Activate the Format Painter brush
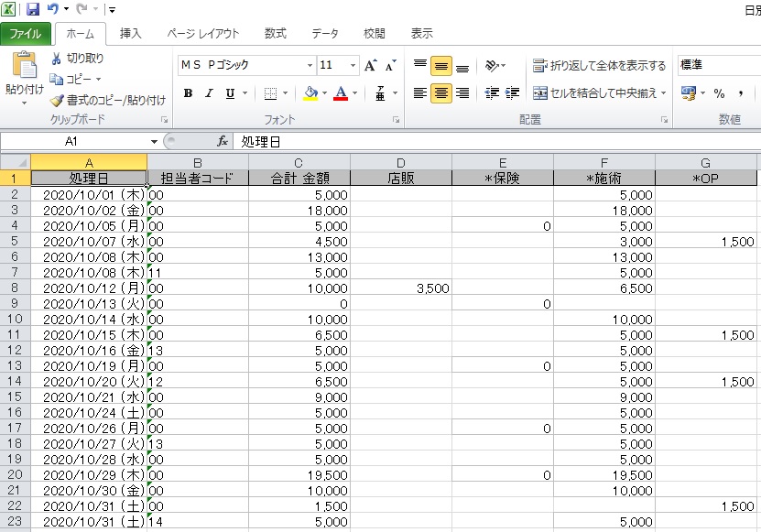The width and height of the screenshot is (761, 532). [x=57, y=101]
